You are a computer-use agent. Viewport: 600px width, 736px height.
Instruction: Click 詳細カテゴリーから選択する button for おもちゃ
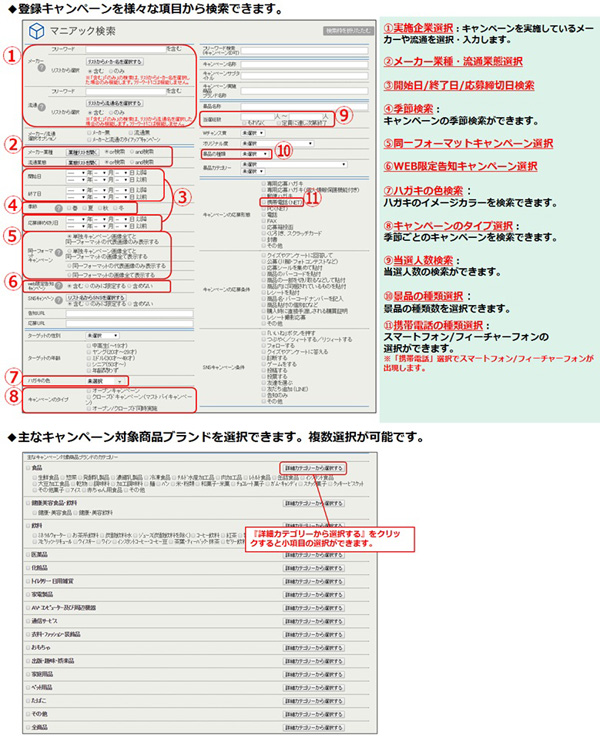click(x=314, y=648)
